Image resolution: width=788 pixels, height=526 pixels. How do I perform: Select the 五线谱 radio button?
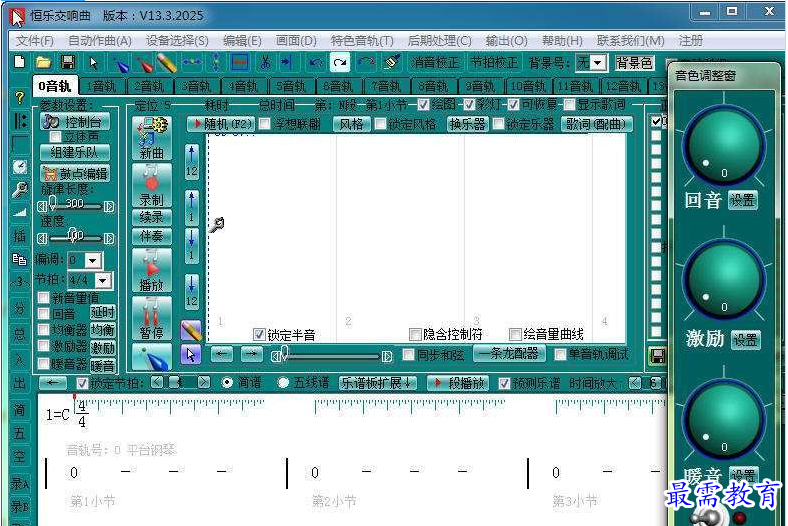click(x=283, y=383)
